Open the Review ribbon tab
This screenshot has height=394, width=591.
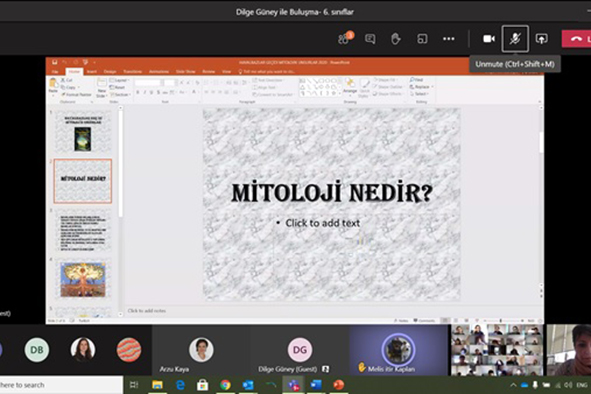pos(208,72)
